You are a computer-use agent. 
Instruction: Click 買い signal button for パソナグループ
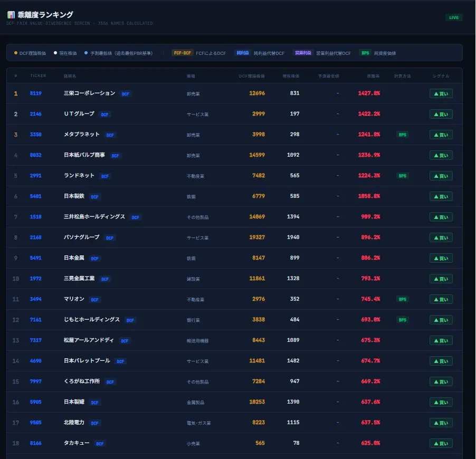441,237
